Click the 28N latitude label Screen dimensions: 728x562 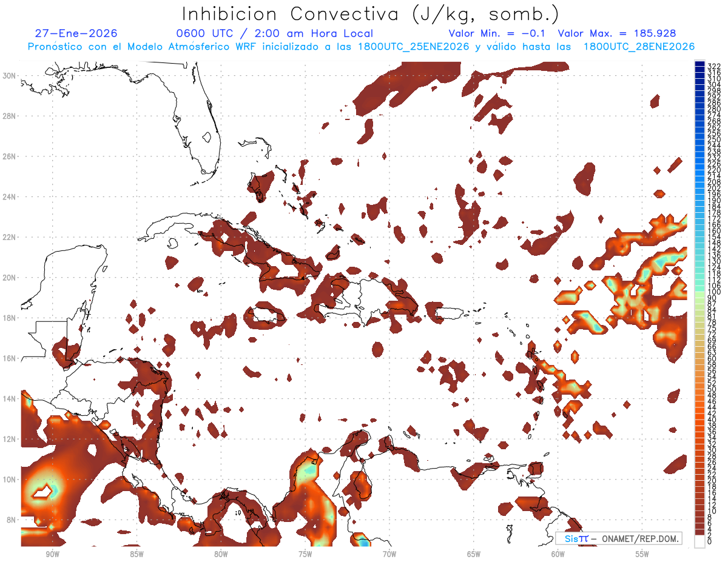click(9, 116)
